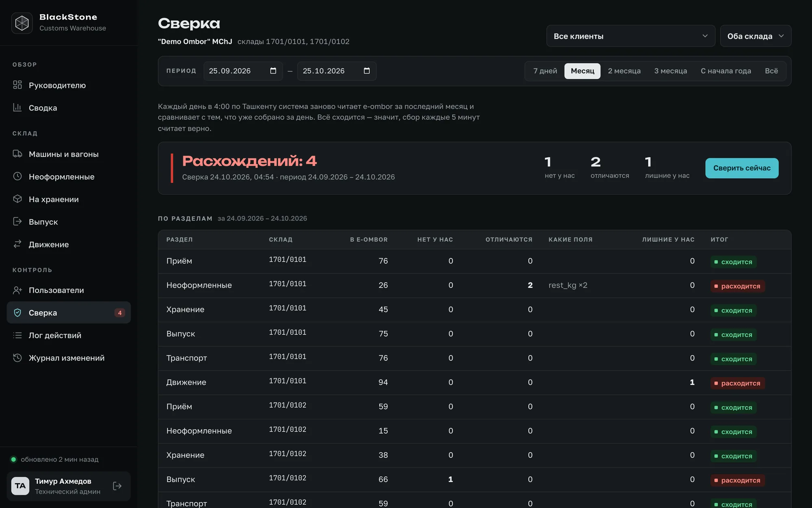812x508 pixels.
Task: Open На хранении section
Action: coord(69,199)
